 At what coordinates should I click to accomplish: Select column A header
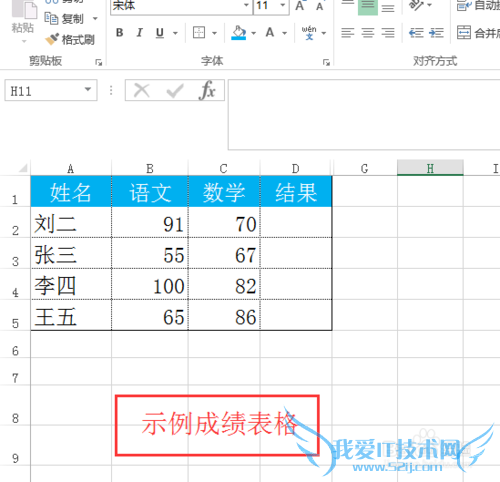(71, 168)
